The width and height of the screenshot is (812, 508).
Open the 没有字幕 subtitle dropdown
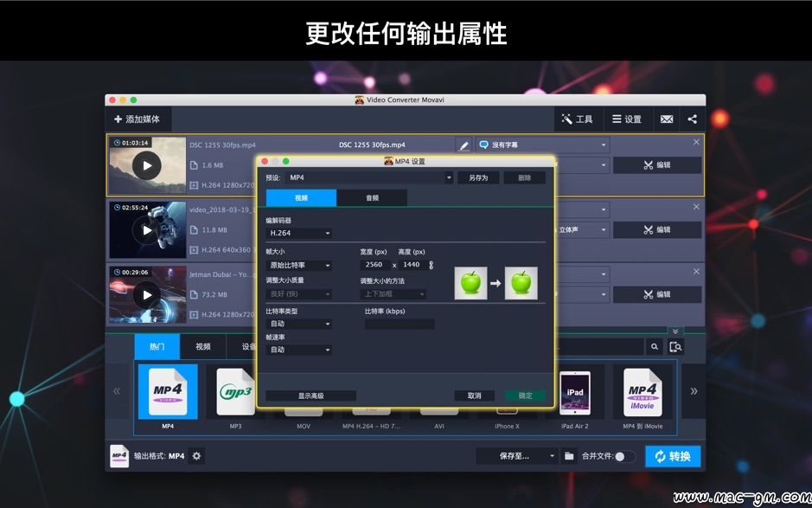pos(542,145)
